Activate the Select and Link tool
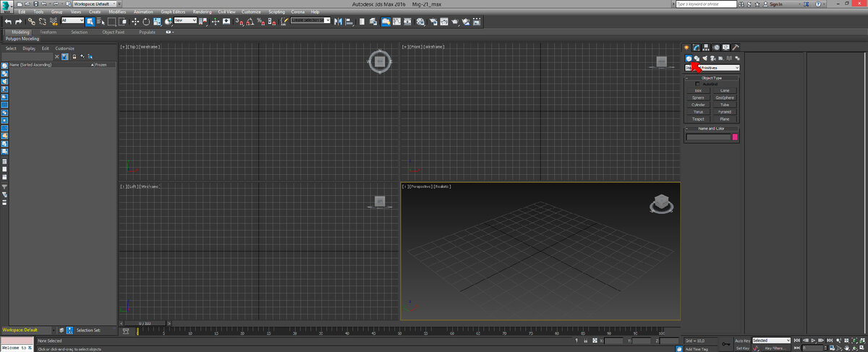Screen dimensions: 868x352 click(32, 21)
